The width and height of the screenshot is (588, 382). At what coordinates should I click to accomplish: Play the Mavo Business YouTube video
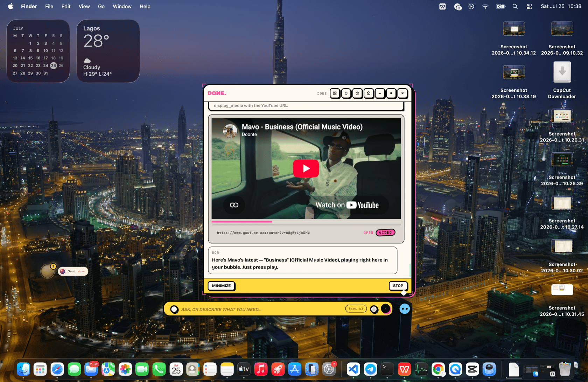[306, 168]
